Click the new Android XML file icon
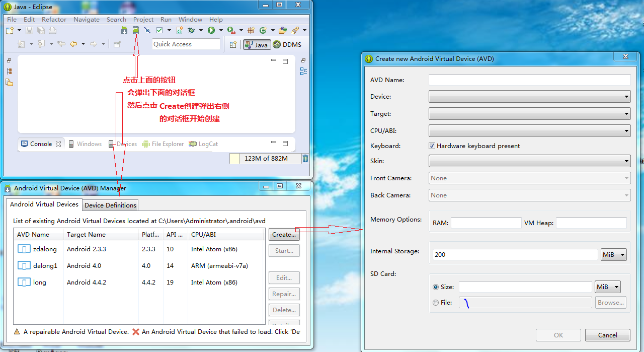644x352 pixels. [180, 31]
